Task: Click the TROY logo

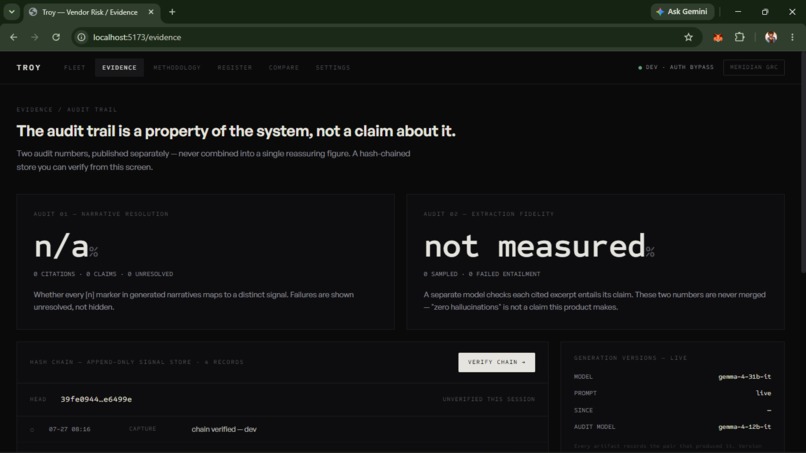Action: coord(29,67)
